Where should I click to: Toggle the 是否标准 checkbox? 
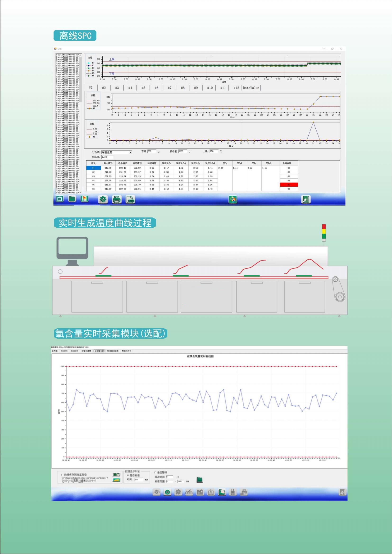[128, 475]
